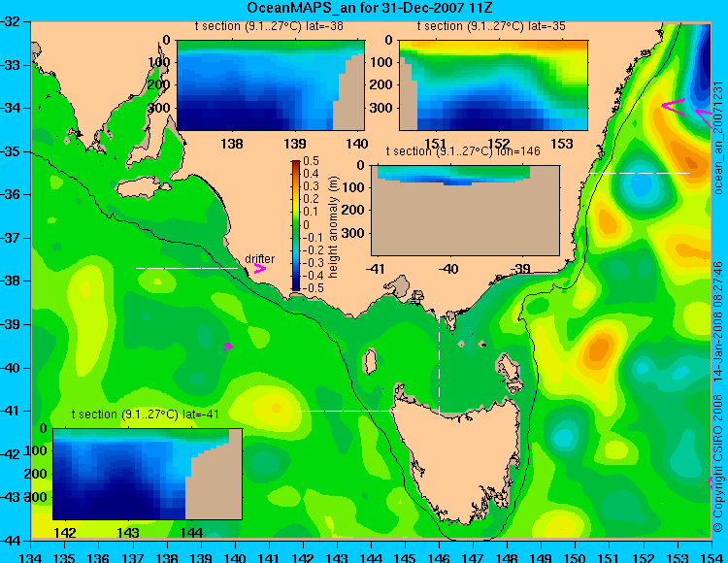
Task: Click the 140 longitude label on the bottom axis
Action: click(x=235, y=557)
